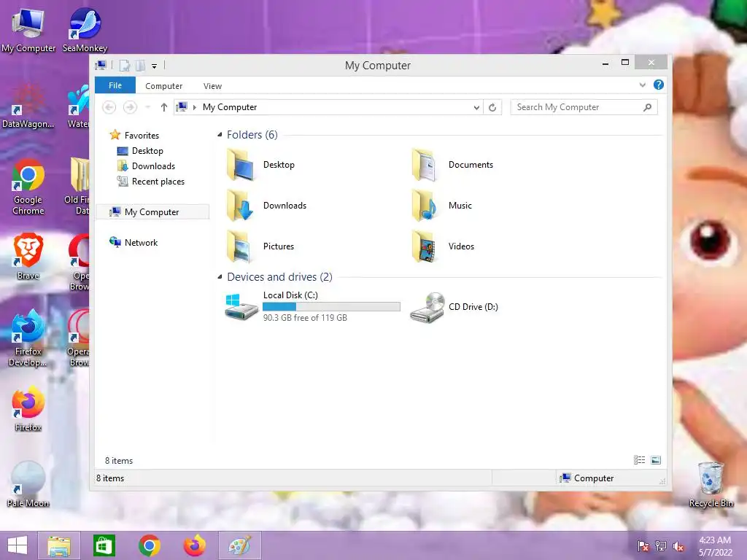The width and height of the screenshot is (747, 560).
Task: Click My Computer in address bar
Action: [230, 107]
